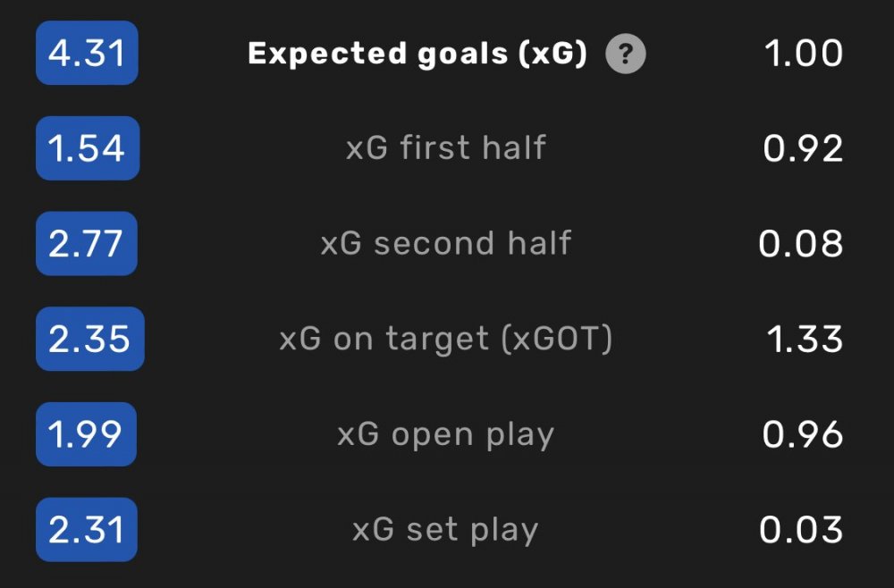The width and height of the screenshot is (894, 588).
Task: Select the xG set play label
Action: [446, 531]
